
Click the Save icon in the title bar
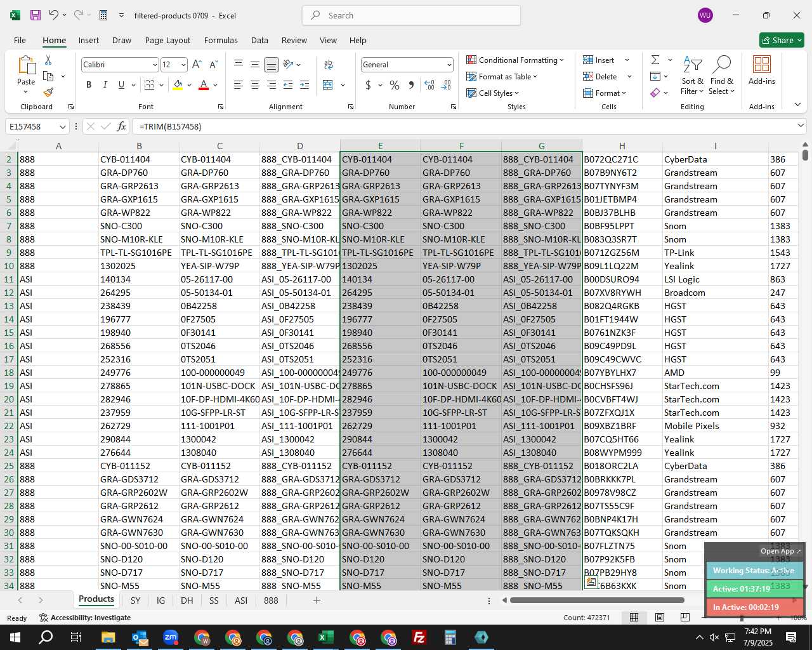(x=36, y=15)
